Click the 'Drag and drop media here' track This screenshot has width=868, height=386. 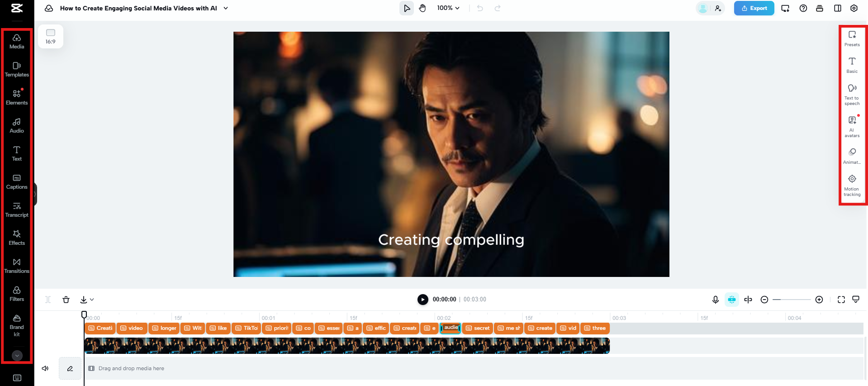coord(474,368)
